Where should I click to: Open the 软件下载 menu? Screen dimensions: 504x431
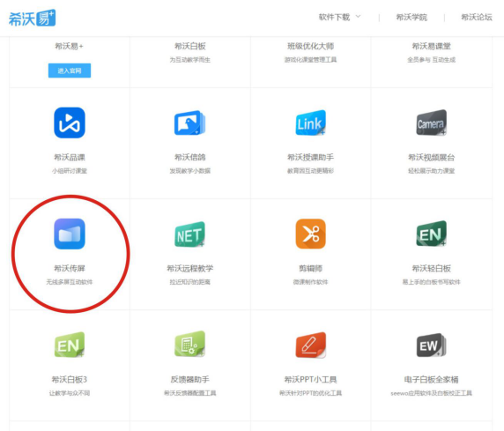pyautogui.click(x=334, y=17)
